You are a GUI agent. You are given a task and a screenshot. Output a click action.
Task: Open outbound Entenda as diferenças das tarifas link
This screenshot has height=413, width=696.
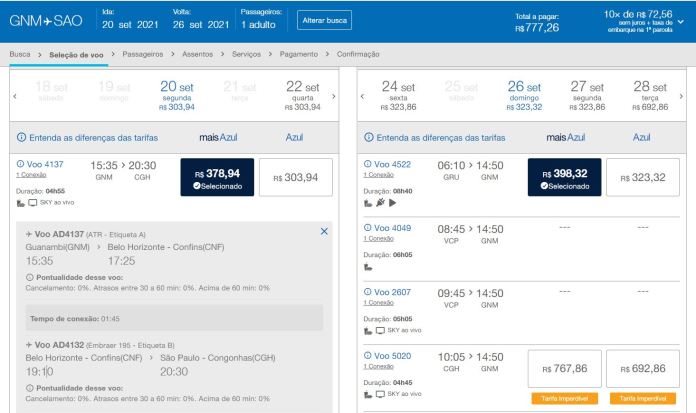pos(94,138)
